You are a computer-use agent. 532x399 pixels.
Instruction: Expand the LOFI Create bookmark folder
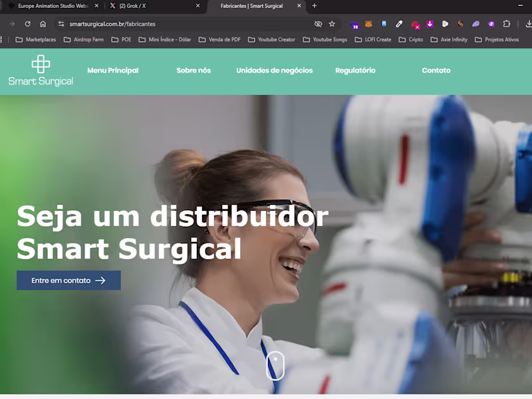pyautogui.click(x=373, y=40)
